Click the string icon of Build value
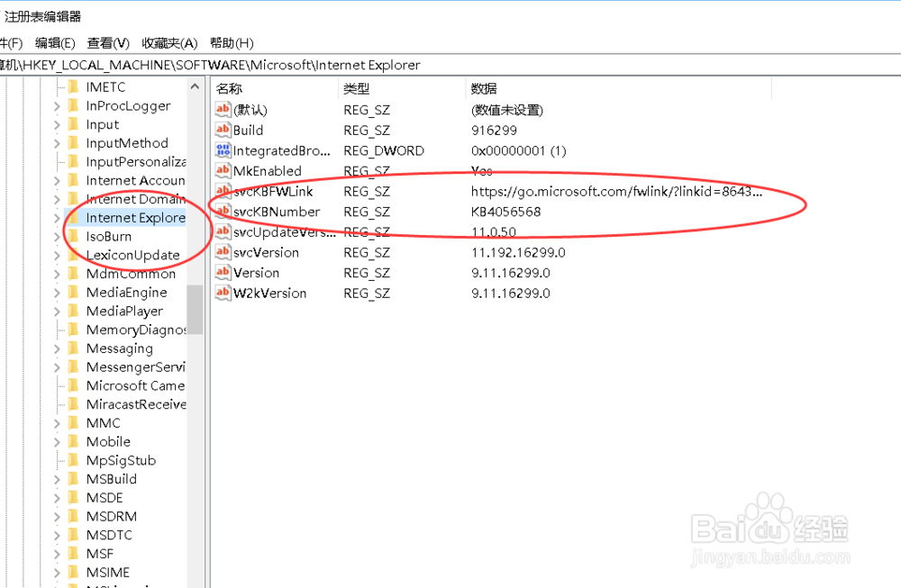Viewport: 901px width, 588px height. 223,130
